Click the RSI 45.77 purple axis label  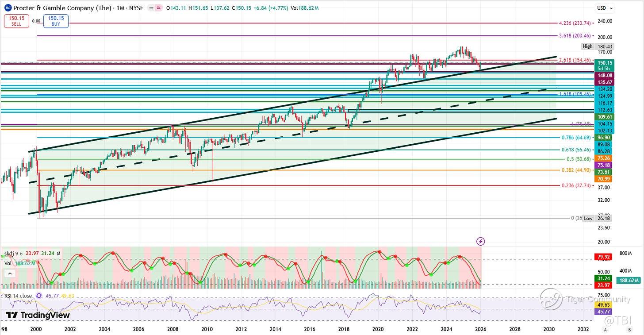tap(604, 312)
